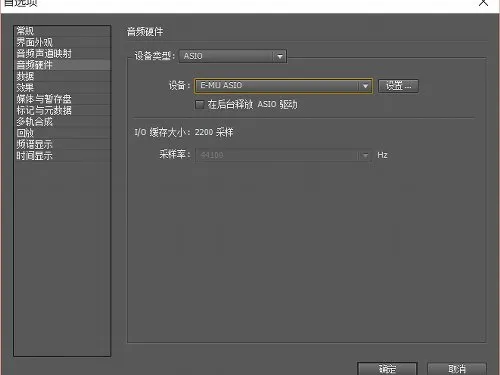Confirm with the 确定 button
500x375 pixels.
387,369
